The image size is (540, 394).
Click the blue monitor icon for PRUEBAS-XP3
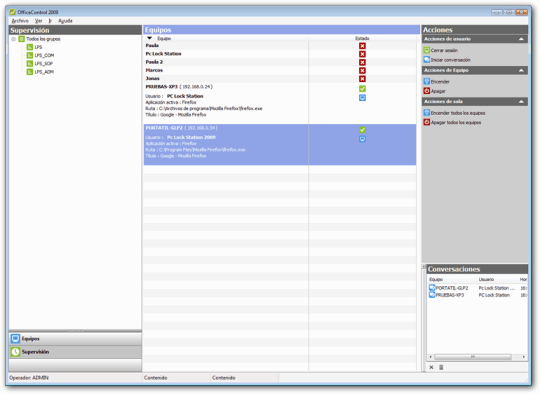click(362, 98)
